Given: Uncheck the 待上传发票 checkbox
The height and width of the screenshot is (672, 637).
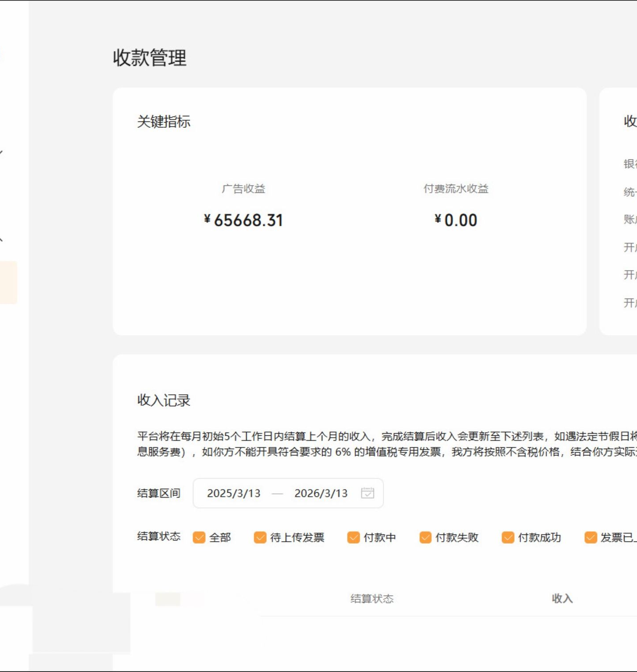Looking at the screenshot, I should (x=260, y=537).
